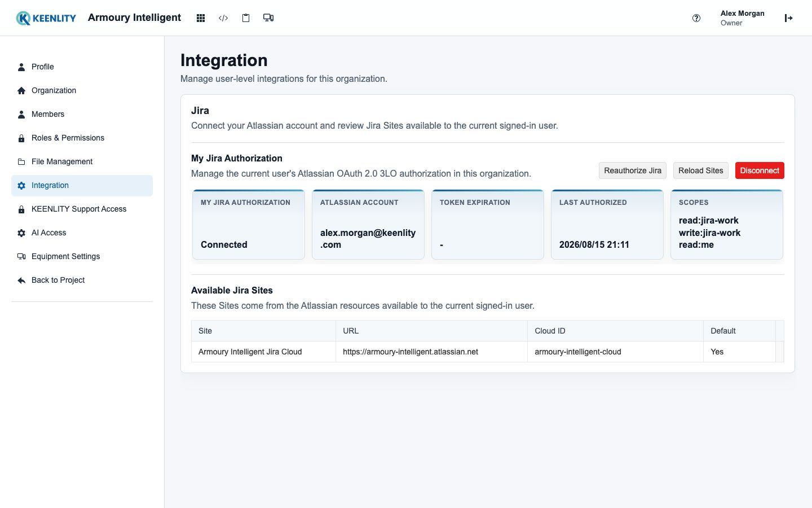Click the File Management folder icon
Screen dimensions: 812x508
21,161
